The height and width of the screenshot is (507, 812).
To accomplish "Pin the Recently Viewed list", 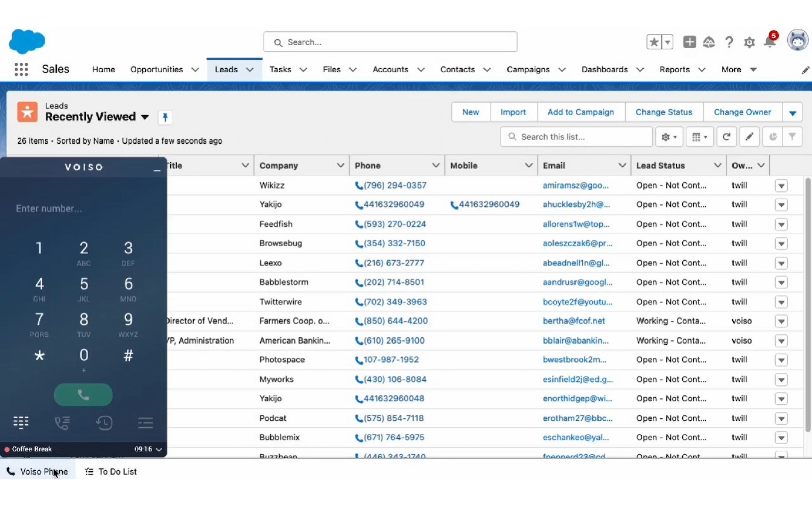I will click(165, 117).
